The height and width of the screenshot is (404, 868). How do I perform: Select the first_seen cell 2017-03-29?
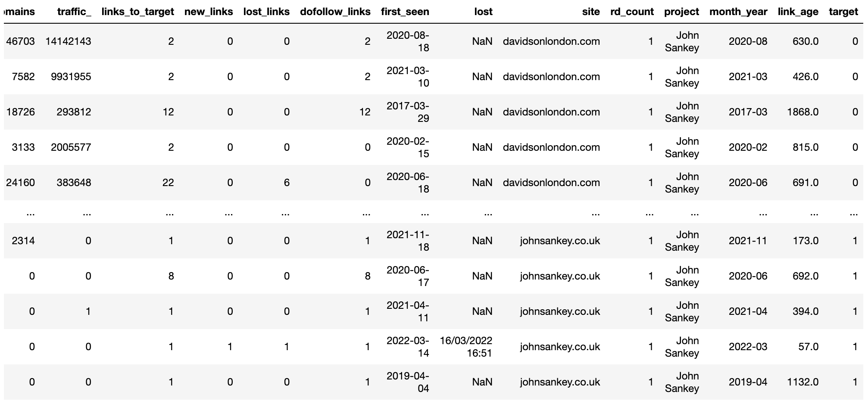(408, 112)
